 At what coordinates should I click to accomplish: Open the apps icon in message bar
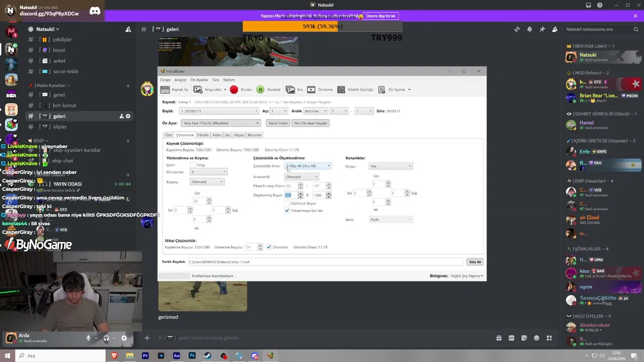pos(549,338)
